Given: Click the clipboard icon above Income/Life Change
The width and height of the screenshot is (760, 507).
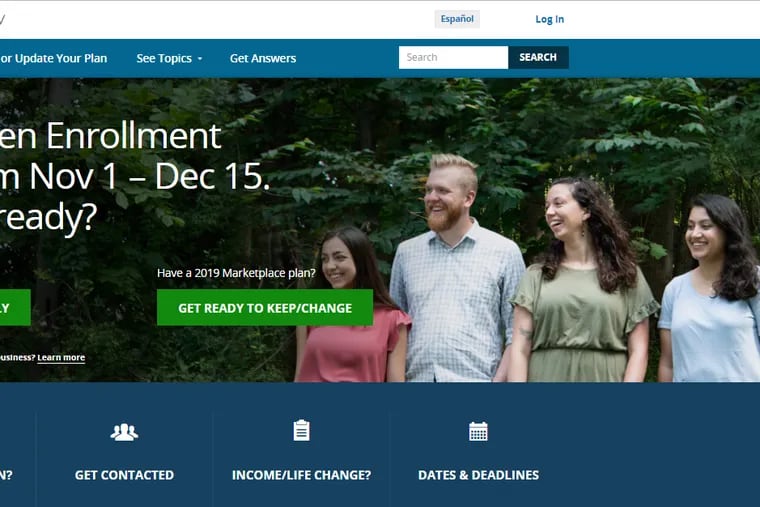Looking at the screenshot, I should coord(301,430).
